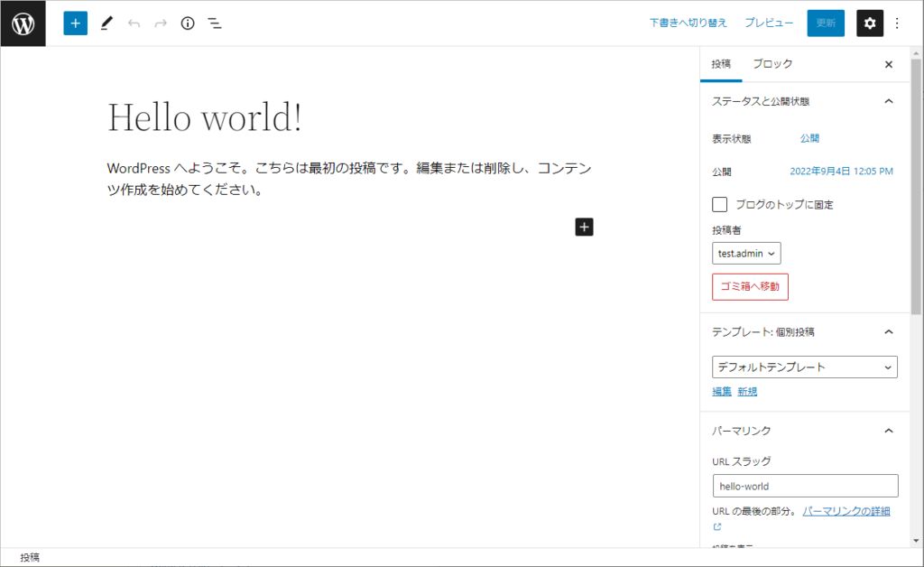Image resolution: width=924 pixels, height=567 pixels.
Task: Click 下書きへ切り替え link
Action: [x=688, y=23]
